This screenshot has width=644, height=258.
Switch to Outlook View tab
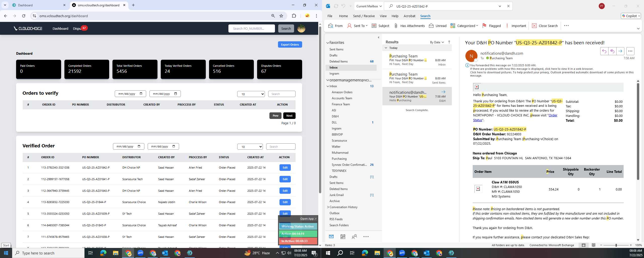pos(383,16)
